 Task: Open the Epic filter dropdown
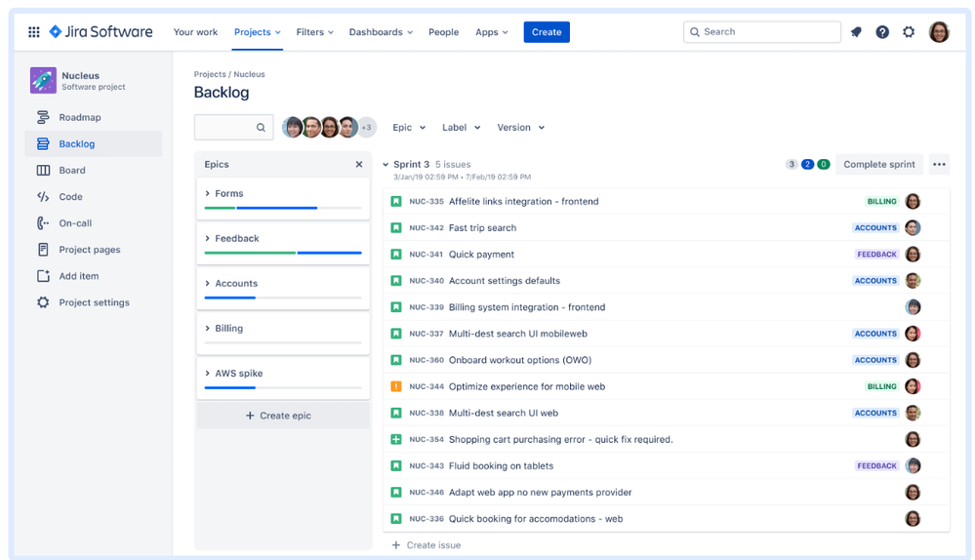[x=409, y=128]
